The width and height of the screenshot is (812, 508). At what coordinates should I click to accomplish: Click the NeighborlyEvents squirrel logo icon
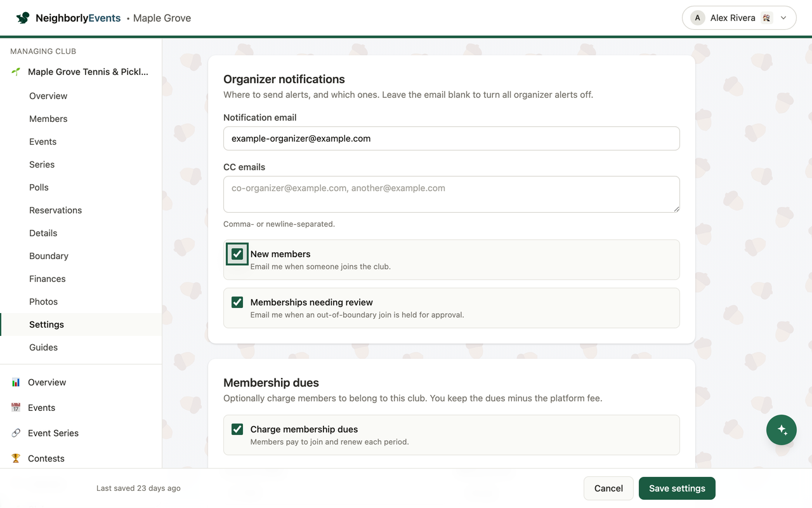coord(23,18)
